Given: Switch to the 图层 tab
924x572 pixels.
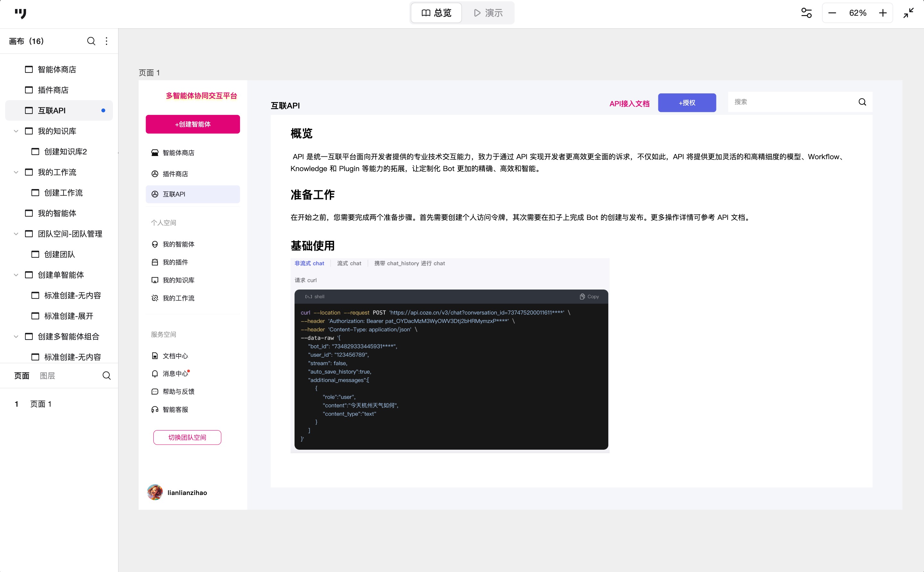Looking at the screenshot, I should click(x=47, y=376).
